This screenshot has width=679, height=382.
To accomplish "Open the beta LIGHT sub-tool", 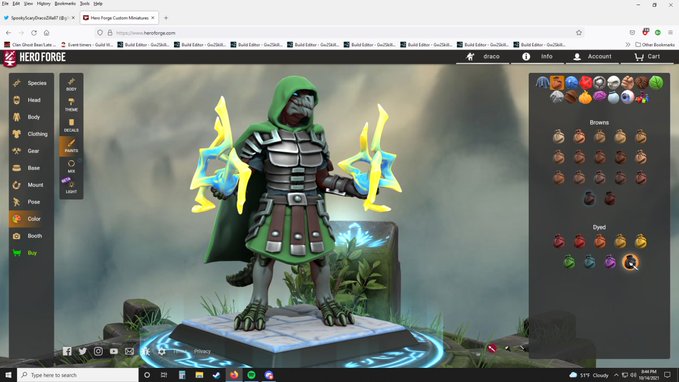I will click(71, 187).
